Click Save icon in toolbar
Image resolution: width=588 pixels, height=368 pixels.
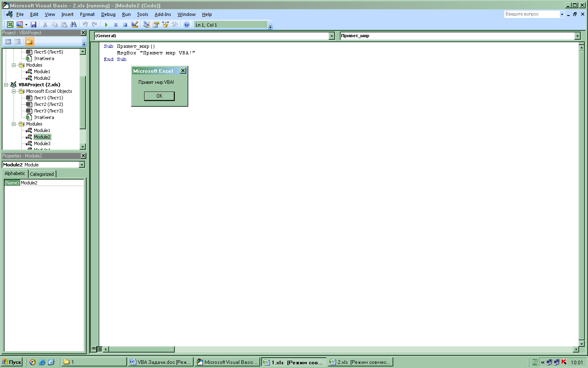pos(33,25)
